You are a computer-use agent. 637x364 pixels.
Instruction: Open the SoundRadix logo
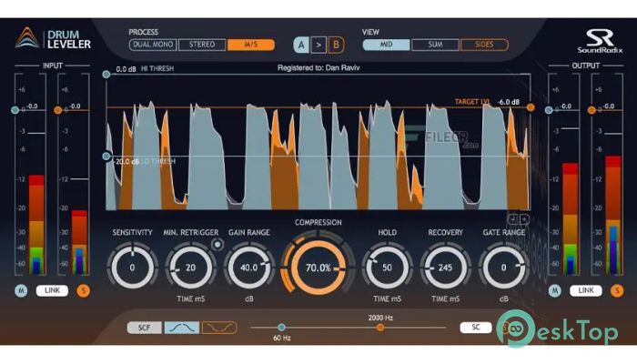point(600,41)
